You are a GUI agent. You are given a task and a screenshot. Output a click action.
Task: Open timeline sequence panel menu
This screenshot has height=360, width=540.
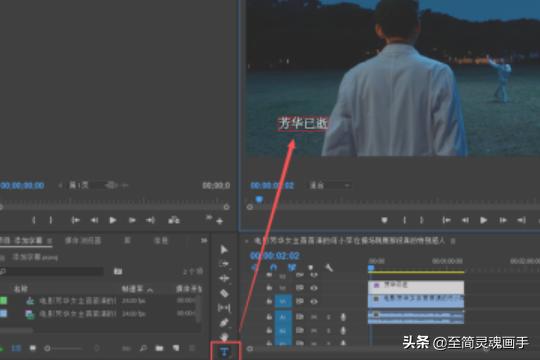click(x=453, y=241)
